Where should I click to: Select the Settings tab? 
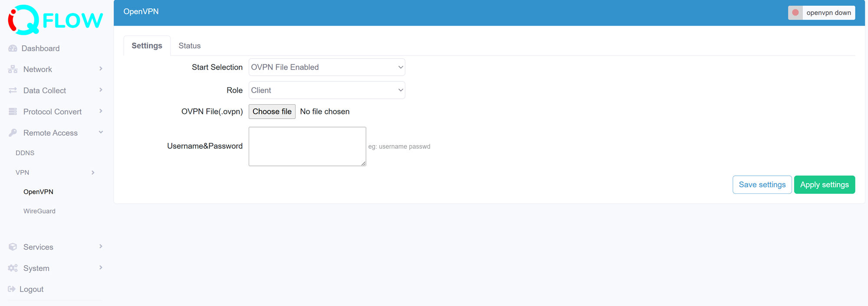[147, 46]
